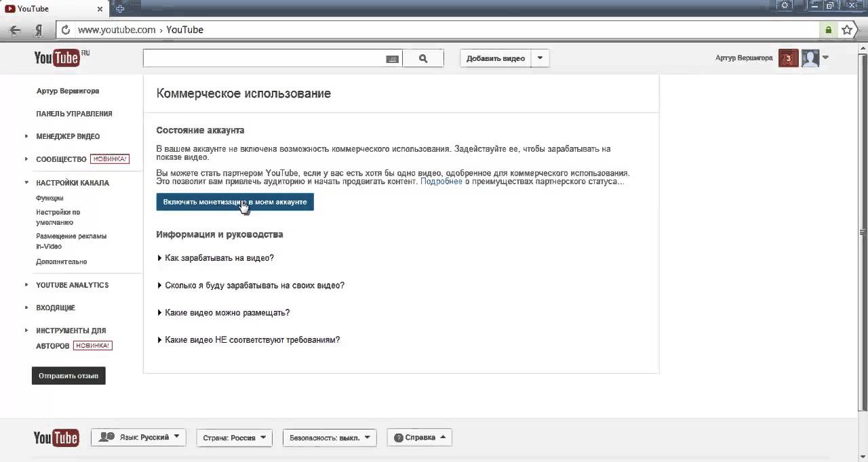
Task: Click the YouTube logo in the footer
Action: point(56,438)
